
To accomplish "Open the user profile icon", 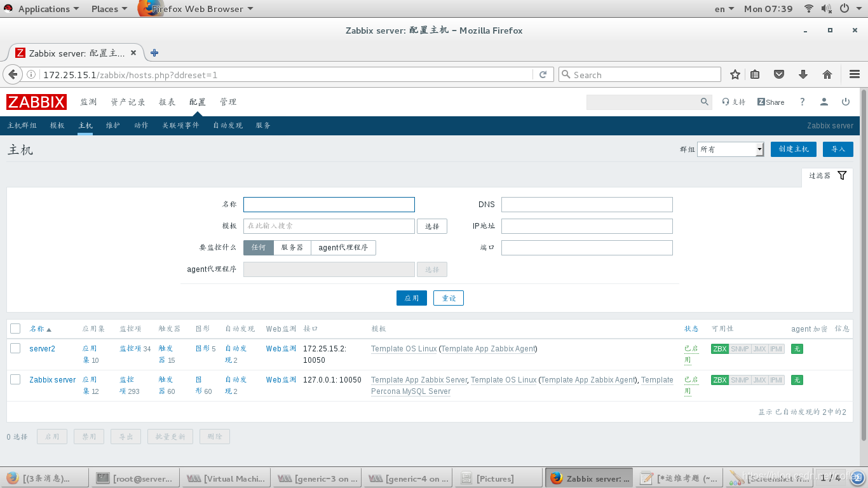I will coord(824,102).
